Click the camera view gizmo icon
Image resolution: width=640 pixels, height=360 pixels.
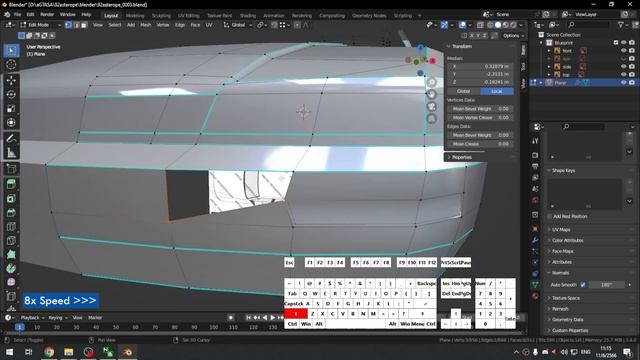[431, 107]
